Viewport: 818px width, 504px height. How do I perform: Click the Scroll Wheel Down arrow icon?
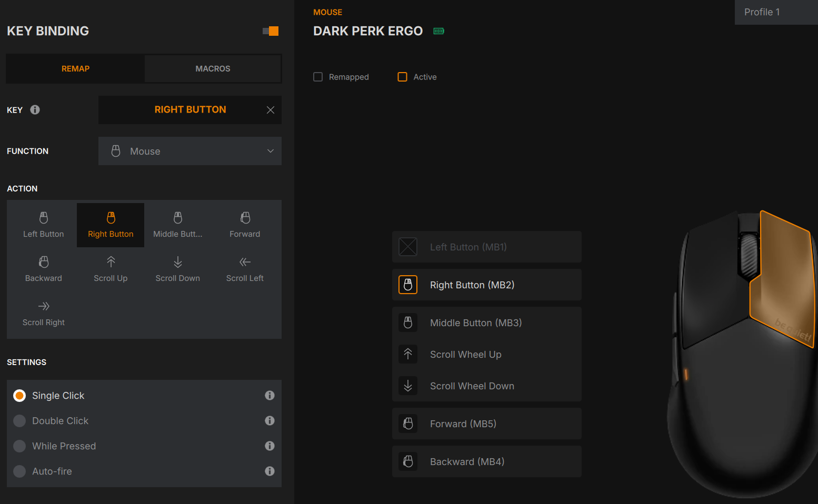pos(408,386)
